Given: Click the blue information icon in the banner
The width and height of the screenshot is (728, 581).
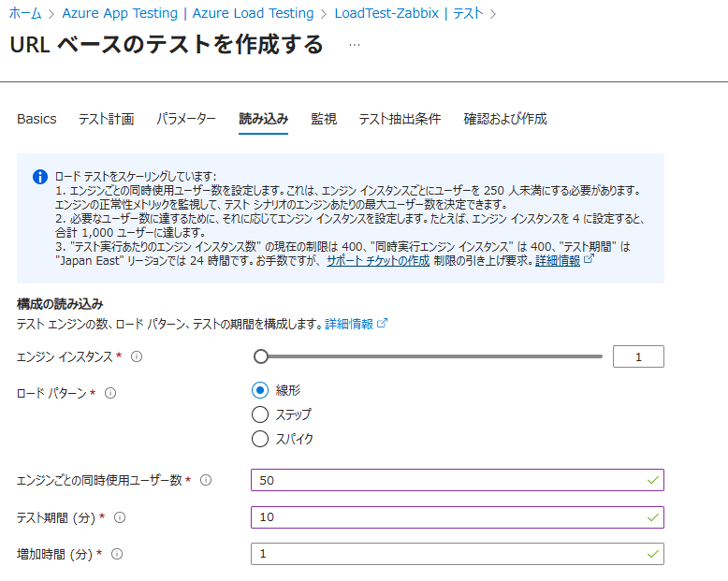Looking at the screenshot, I should [x=40, y=176].
